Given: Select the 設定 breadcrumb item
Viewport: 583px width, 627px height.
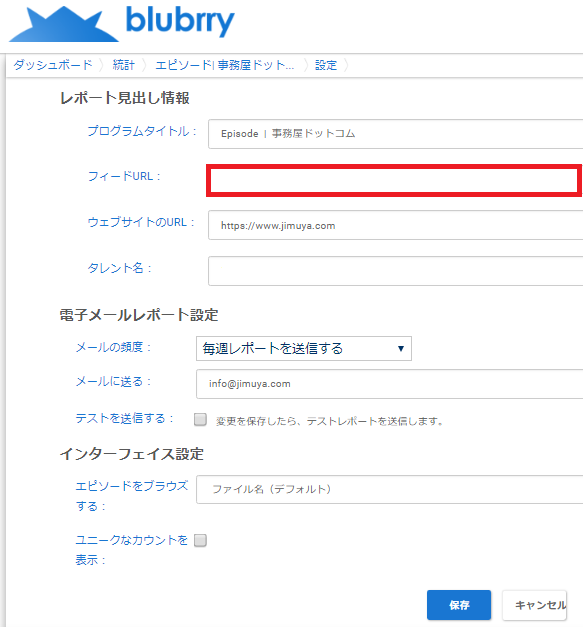Looking at the screenshot, I should pyautogui.click(x=326, y=65).
